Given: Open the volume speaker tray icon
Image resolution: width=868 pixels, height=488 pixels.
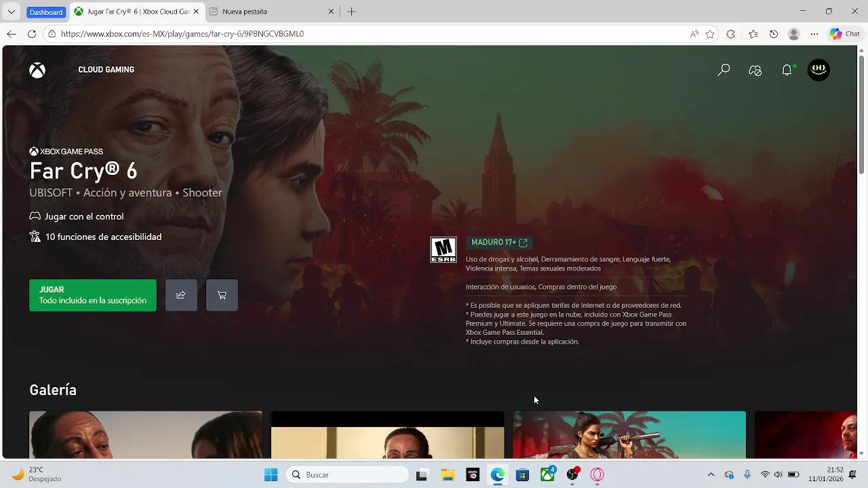Looking at the screenshot, I should click(x=778, y=475).
